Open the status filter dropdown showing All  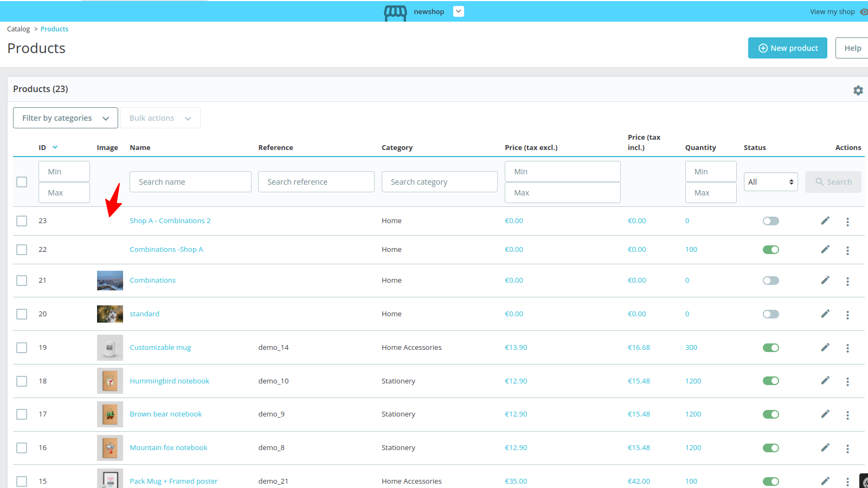[x=770, y=181]
